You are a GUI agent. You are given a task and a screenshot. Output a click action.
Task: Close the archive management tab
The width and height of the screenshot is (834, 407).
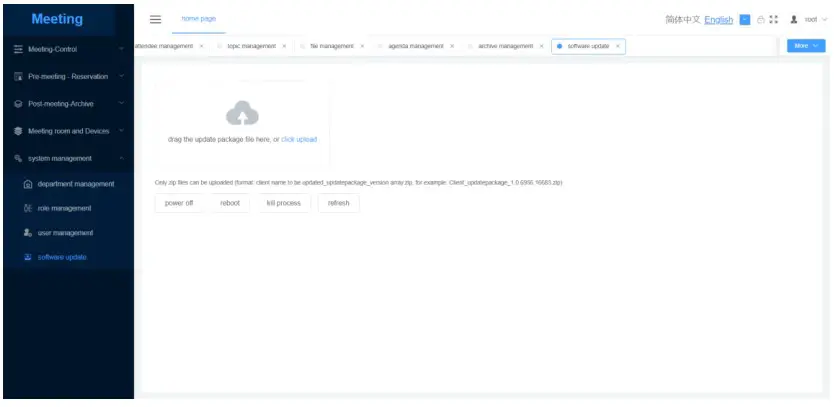(541, 46)
